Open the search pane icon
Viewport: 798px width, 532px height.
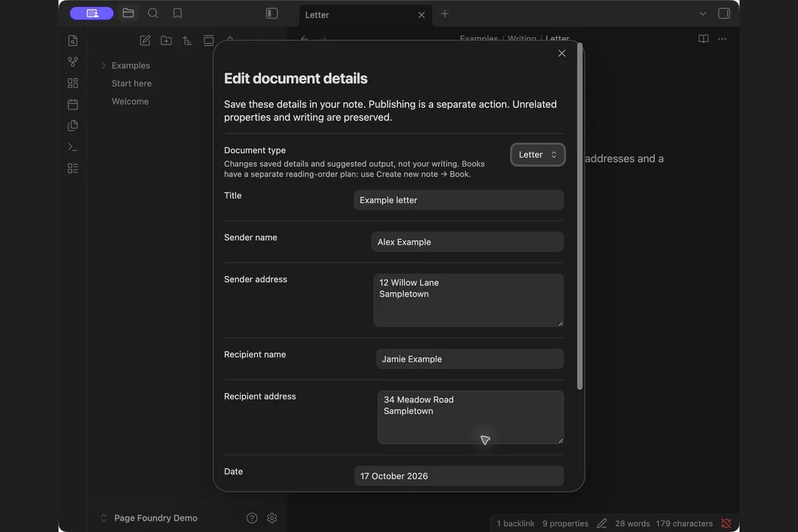pyautogui.click(x=153, y=13)
